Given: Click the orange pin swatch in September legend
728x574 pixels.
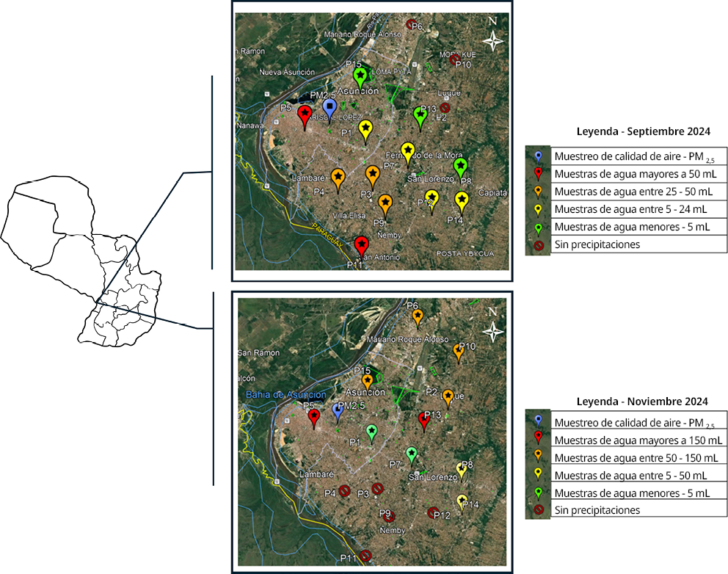Looking at the screenshot, I should [x=539, y=192].
